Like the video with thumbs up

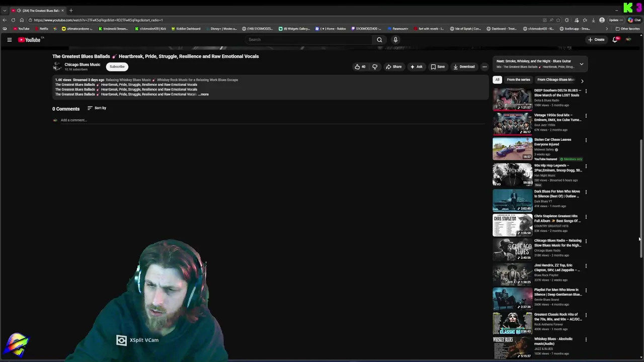click(360, 66)
